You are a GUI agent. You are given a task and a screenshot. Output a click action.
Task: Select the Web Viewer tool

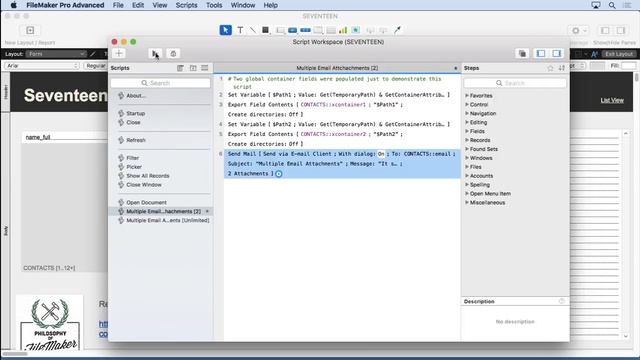tap(356, 30)
